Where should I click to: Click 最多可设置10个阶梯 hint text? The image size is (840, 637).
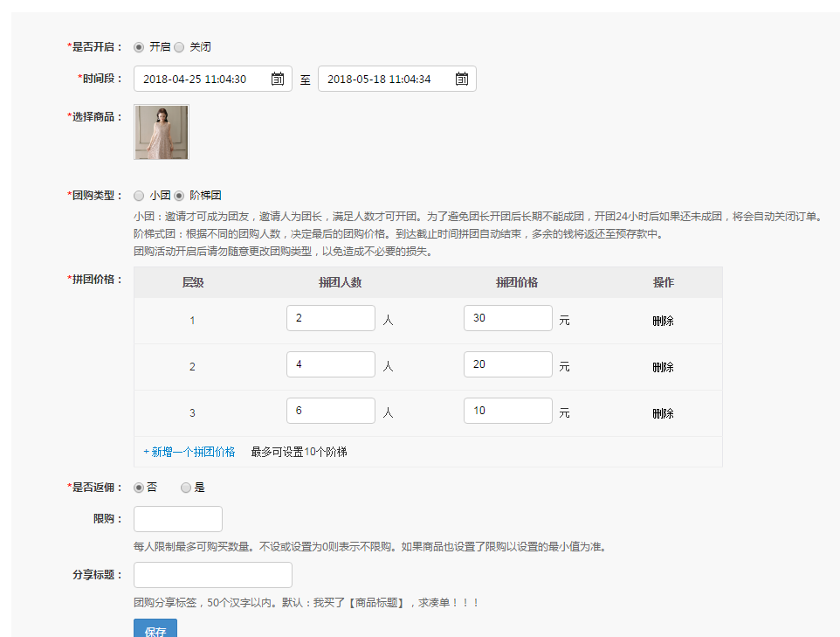click(299, 452)
